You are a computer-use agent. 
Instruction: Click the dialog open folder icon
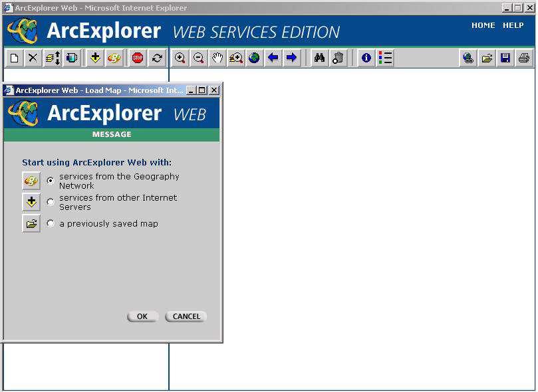[x=31, y=224]
